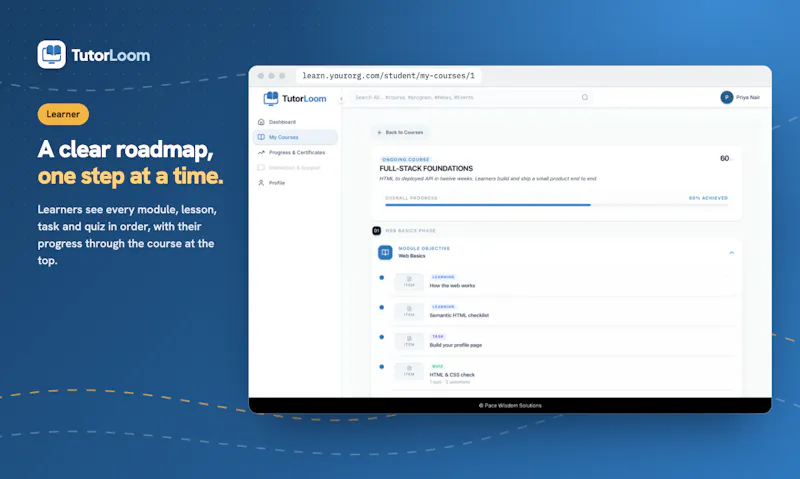The width and height of the screenshot is (800, 479).
Task: Click the Web Basics Phase heading
Action: point(410,231)
